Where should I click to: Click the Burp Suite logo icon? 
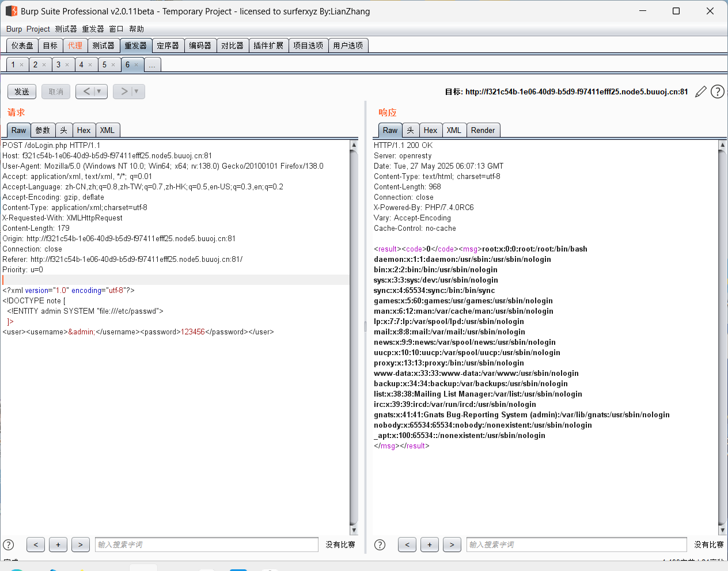point(11,11)
